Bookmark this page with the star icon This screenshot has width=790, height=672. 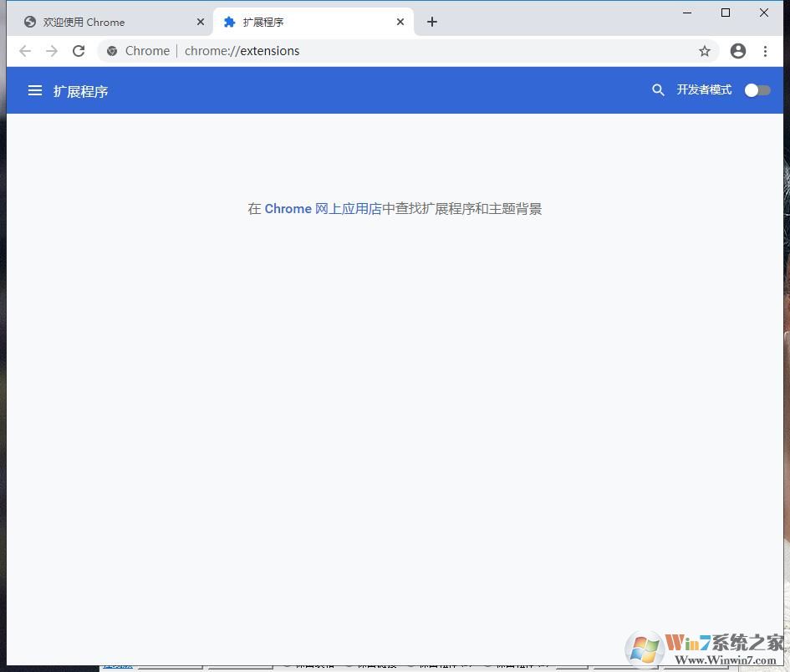[x=705, y=51]
